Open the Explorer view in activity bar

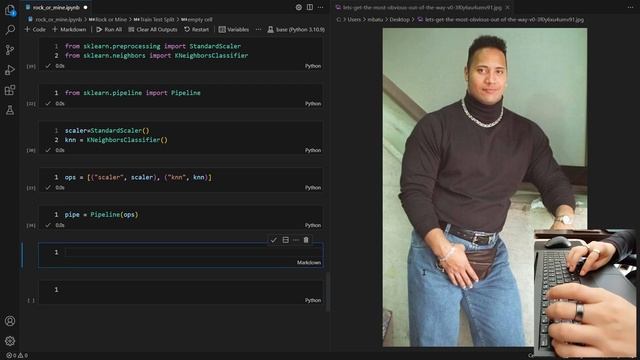[10, 10]
